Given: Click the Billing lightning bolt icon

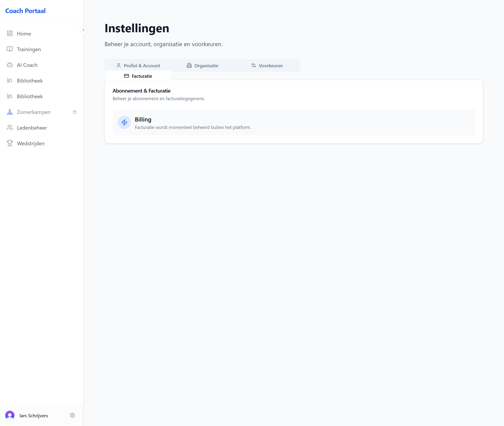Looking at the screenshot, I should pyautogui.click(x=124, y=122).
